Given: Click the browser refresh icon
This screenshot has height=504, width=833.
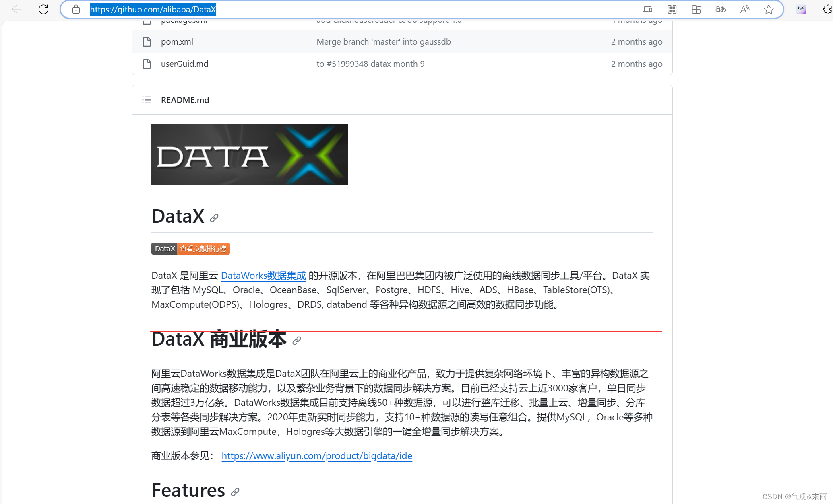Looking at the screenshot, I should point(43,9).
